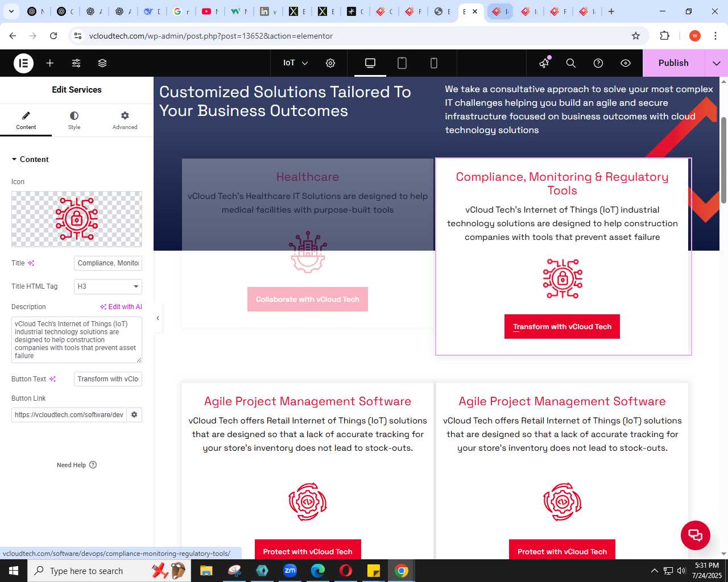Open the Finder search icon
The width and height of the screenshot is (728, 582).
[x=571, y=63]
